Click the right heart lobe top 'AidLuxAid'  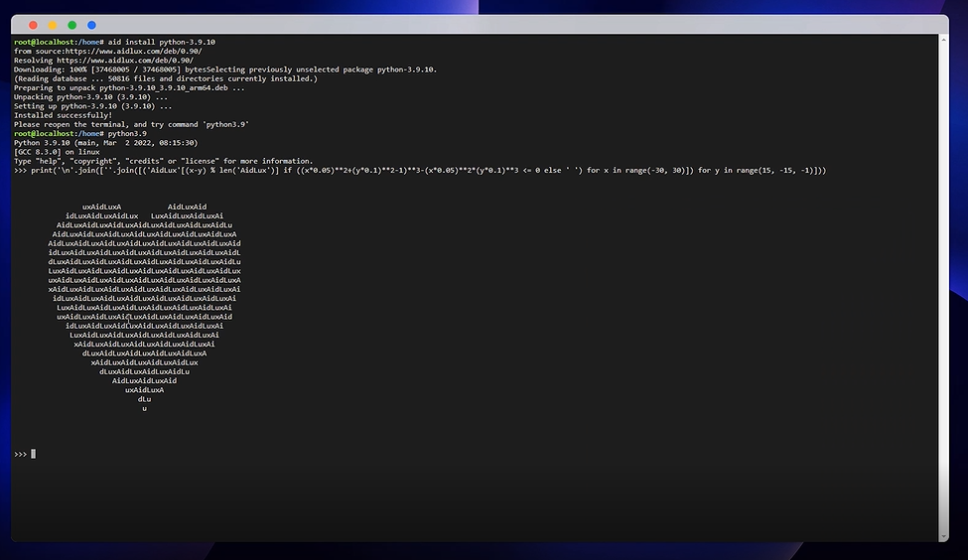tap(187, 207)
